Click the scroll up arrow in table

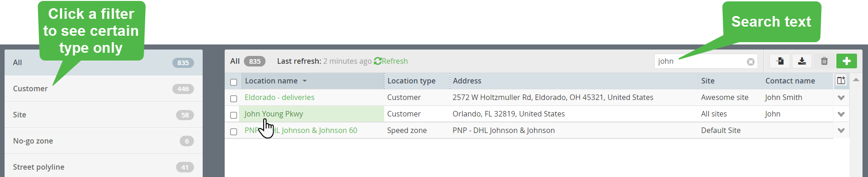tap(856, 80)
